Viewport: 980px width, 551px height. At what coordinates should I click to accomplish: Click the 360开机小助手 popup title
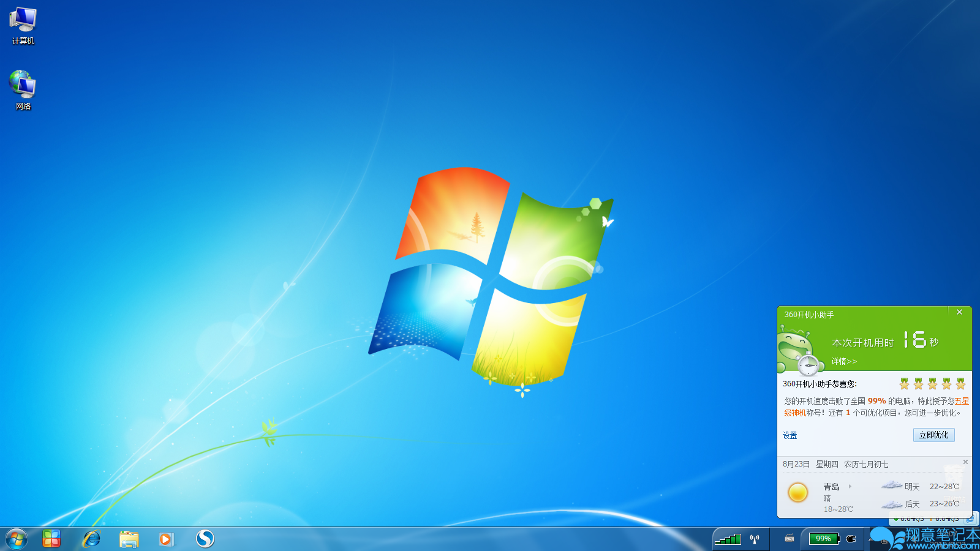[809, 315]
